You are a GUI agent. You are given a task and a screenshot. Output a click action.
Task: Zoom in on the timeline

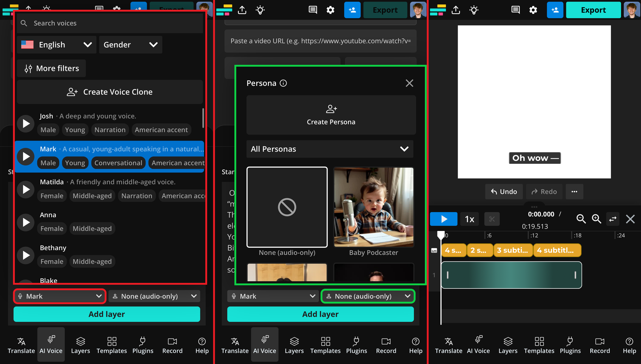point(596,219)
